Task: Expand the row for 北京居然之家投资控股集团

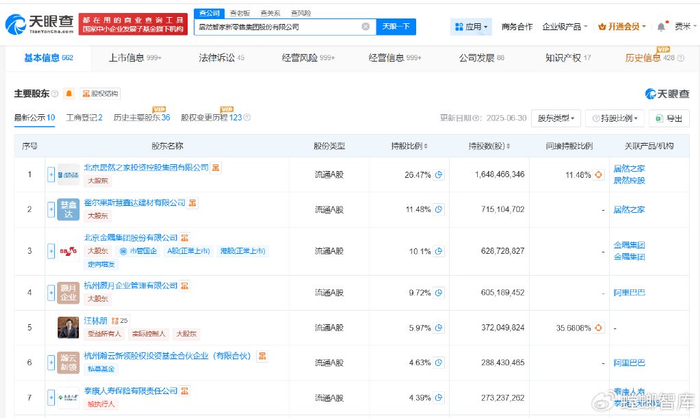Action: click(x=50, y=174)
